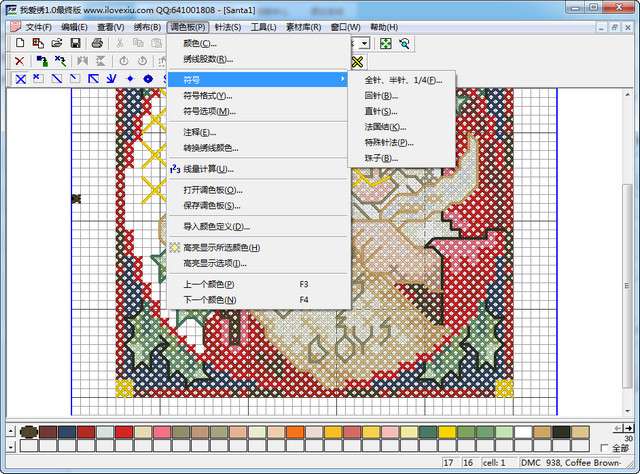Select the bead oval tool
The image size is (640, 474).
coord(148,79)
